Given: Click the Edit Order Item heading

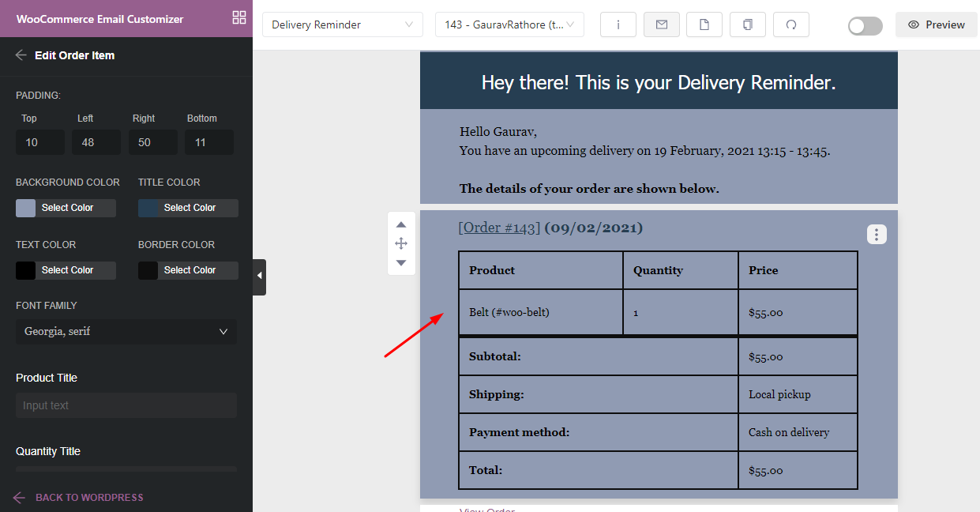Looking at the screenshot, I should coord(75,55).
